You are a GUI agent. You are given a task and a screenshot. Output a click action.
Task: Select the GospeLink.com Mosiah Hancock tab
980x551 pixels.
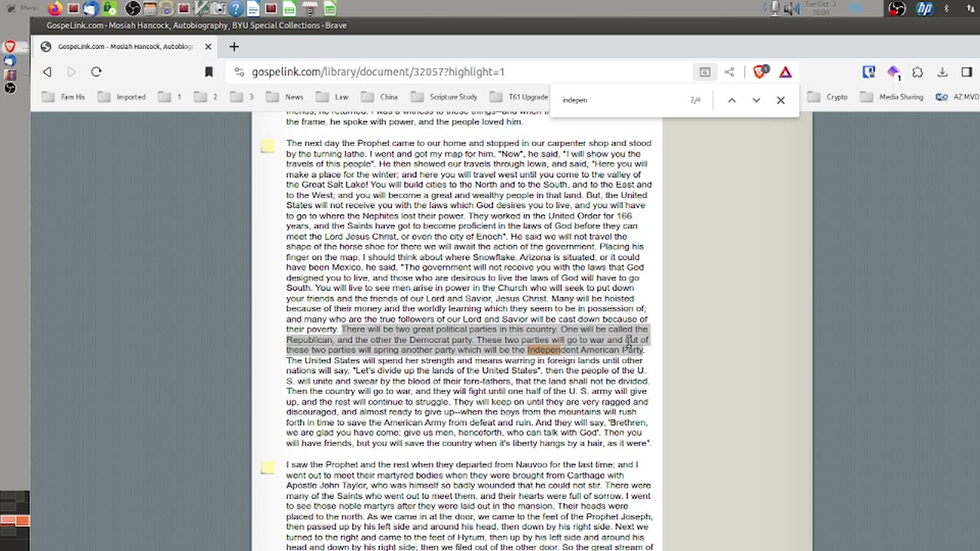pos(126,47)
